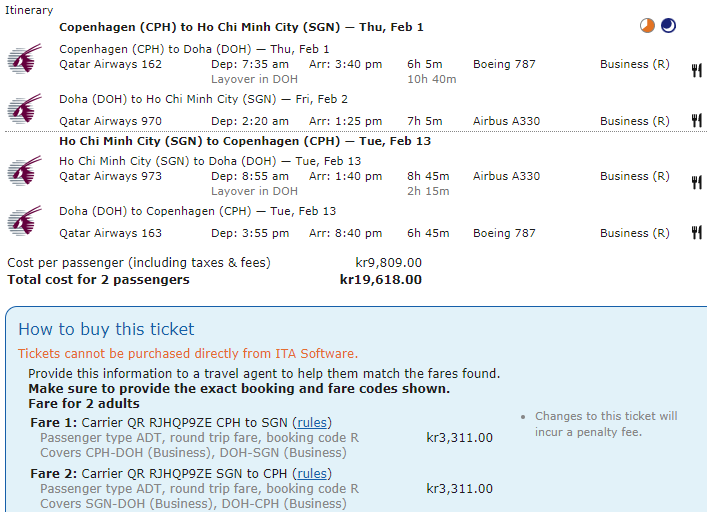The height and width of the screenshot is (512, 707).
Task: Open the rules link for Fare 2
Action: [314, 473]
